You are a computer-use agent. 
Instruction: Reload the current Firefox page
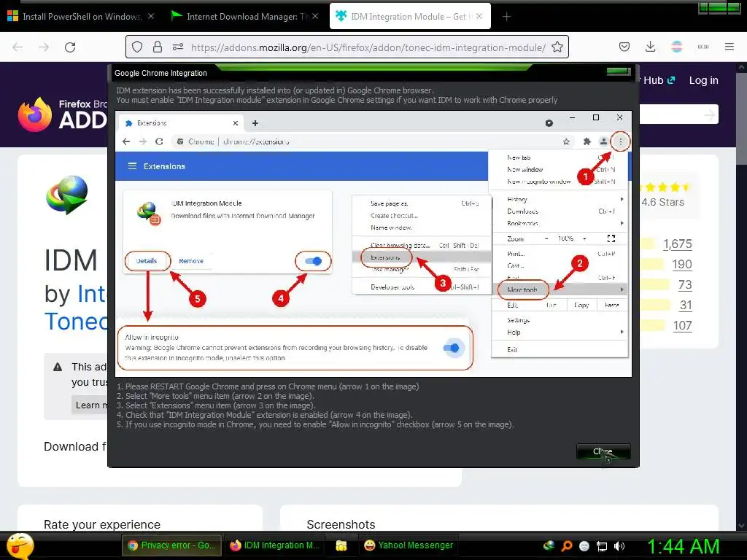click(70, 47)
